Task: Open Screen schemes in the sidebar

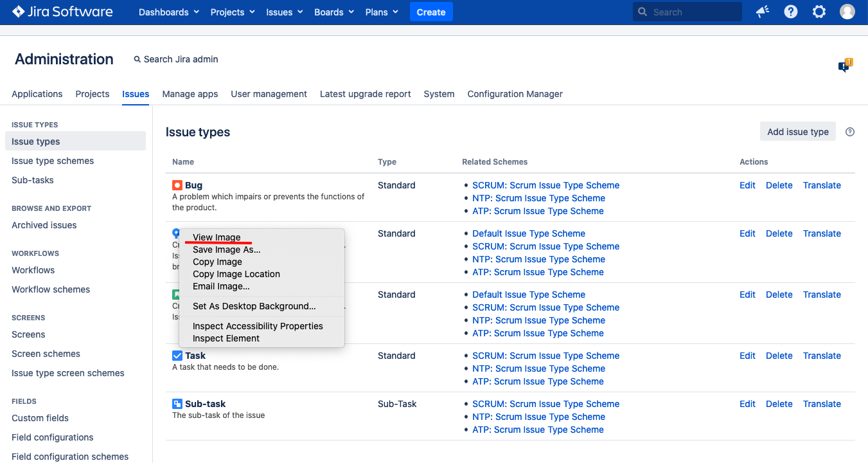Action: click(x=46, y=354)
